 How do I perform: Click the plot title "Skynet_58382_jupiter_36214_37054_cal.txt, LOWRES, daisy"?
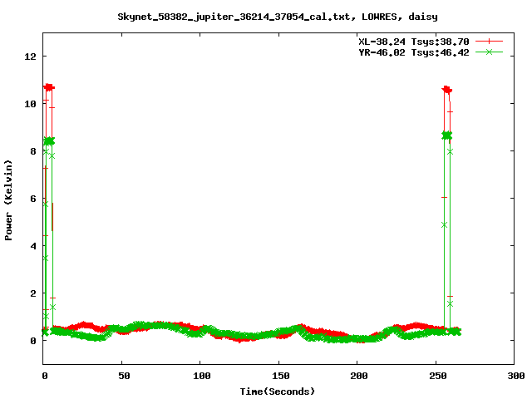tap(278, 17)
